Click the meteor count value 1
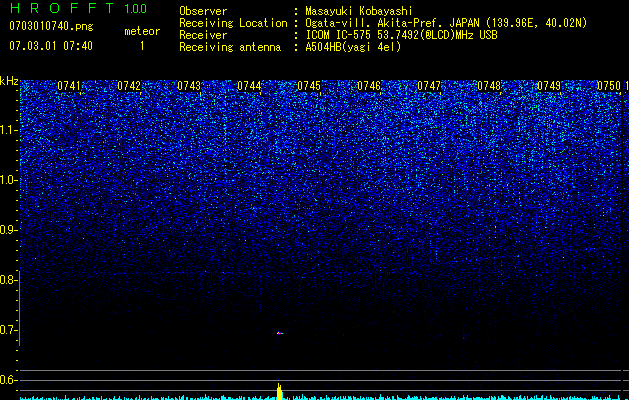This screenshot has width=629, height=400. pyautogui.click(x=142, y=46)
